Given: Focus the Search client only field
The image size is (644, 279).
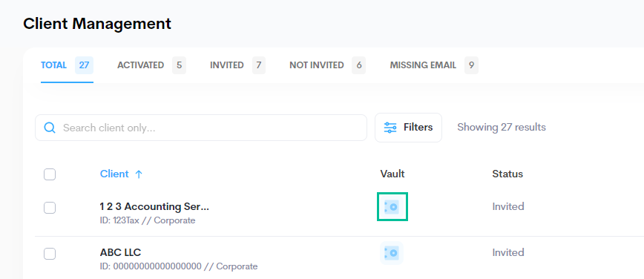Looking at the screenshot, I should pos(201,128).
